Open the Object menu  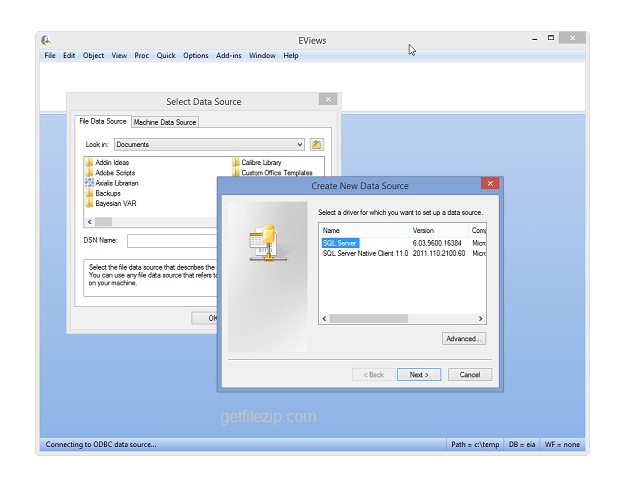94,56
